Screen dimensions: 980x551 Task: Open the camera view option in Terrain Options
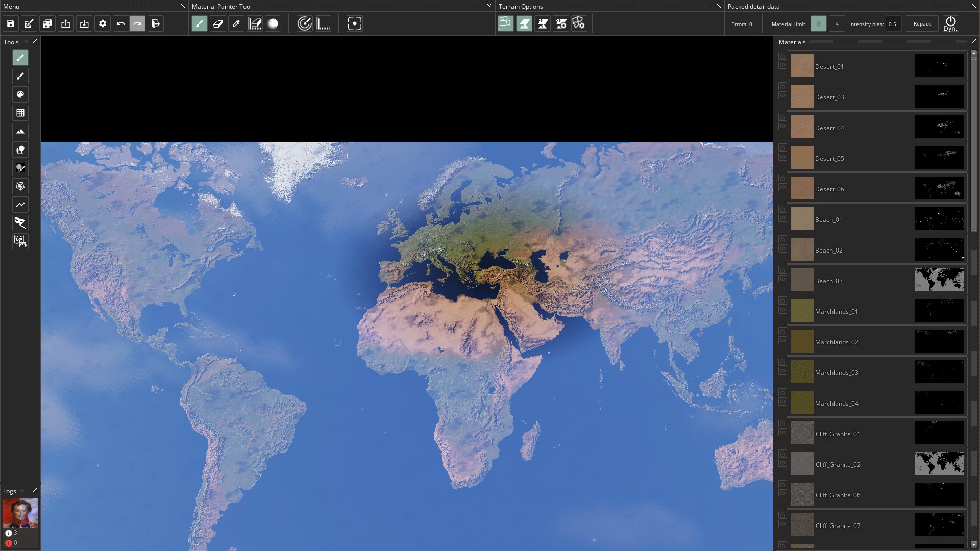click(x=506, y=23)
